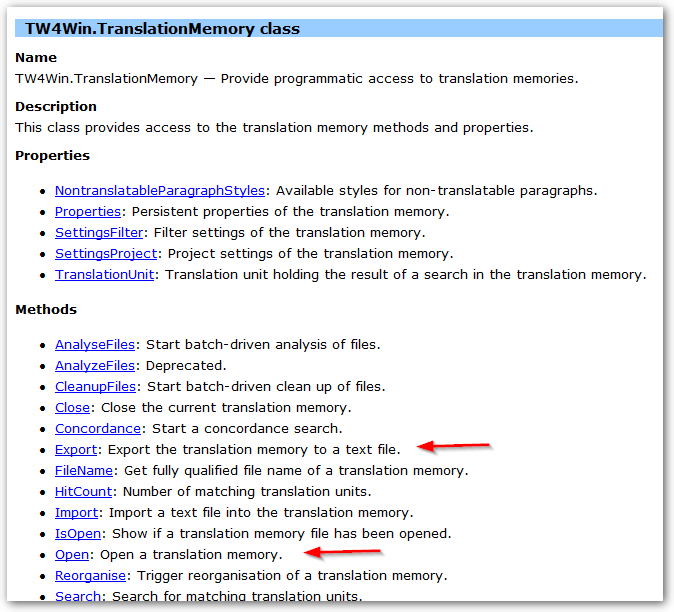Go to the Open method link
Viewport: 674px width, 612px height.
click(x=72, y=555)
